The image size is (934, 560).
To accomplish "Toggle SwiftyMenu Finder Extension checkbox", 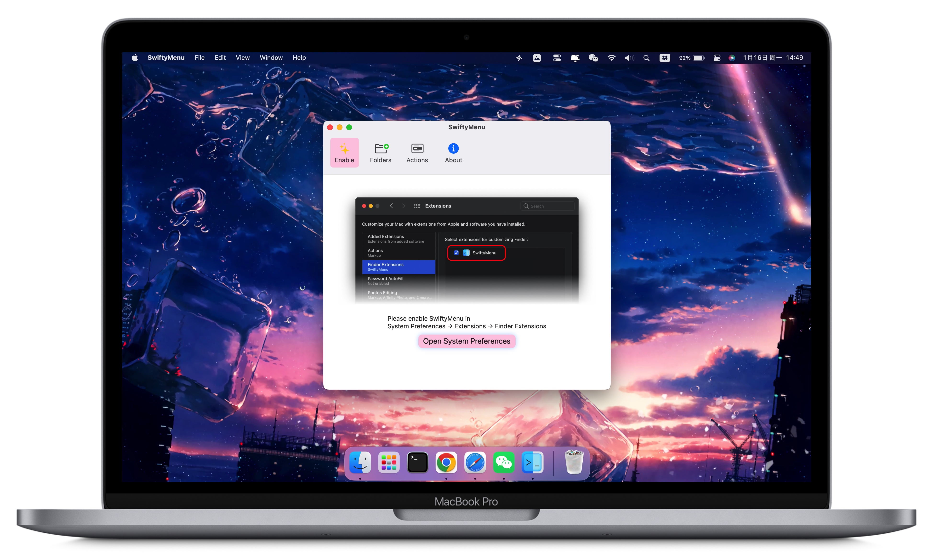I will pos(456,253).
